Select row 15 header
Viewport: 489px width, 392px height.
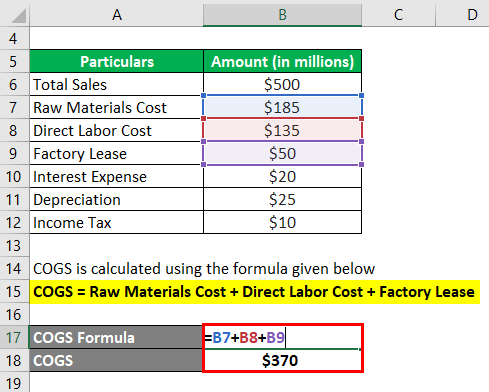point(14,292)
